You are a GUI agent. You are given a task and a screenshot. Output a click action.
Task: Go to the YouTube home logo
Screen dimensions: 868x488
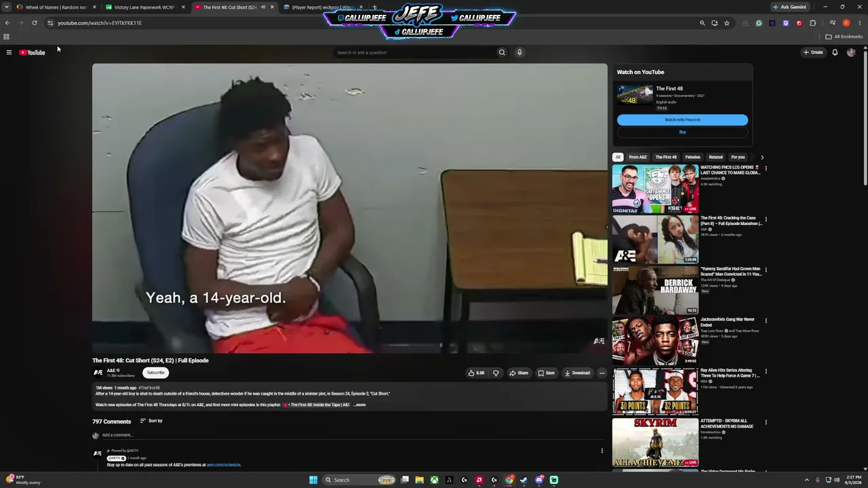32,52
